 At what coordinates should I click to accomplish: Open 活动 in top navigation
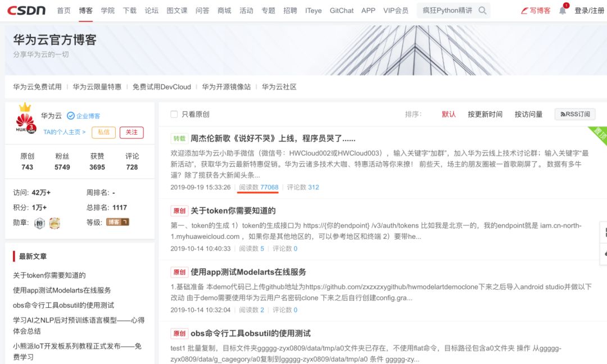tap(246, 11)
